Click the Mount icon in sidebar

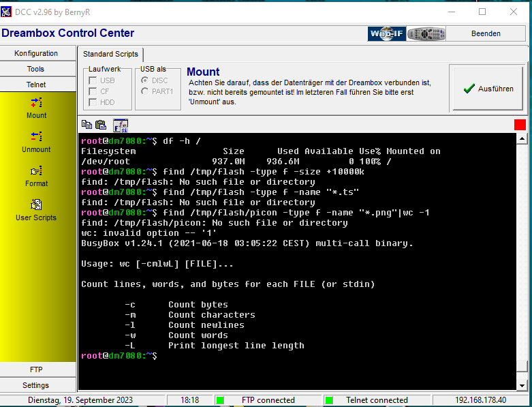[37, 104]
